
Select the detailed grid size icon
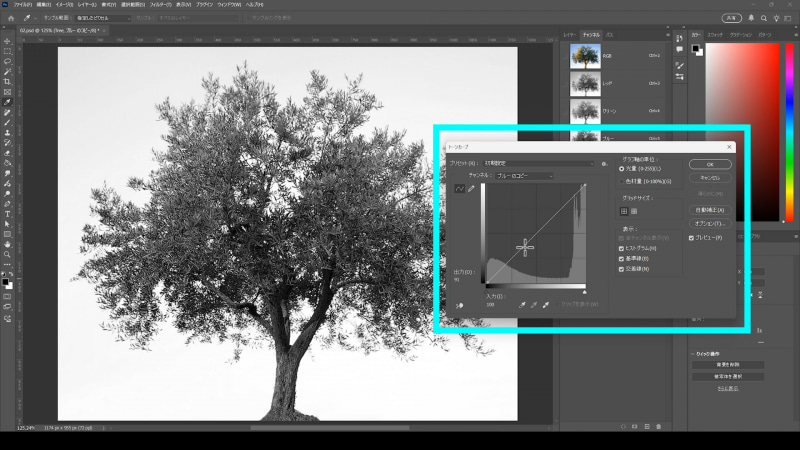pyautogui.click(x=634, y=211)
